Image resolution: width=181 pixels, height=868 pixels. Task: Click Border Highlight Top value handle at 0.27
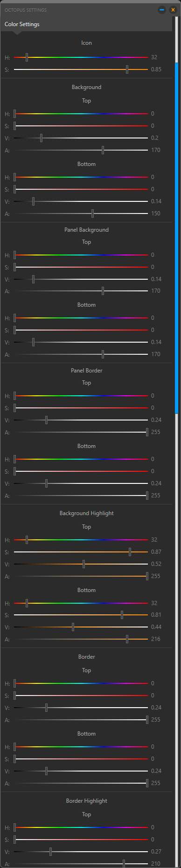[x=50, y=852]
